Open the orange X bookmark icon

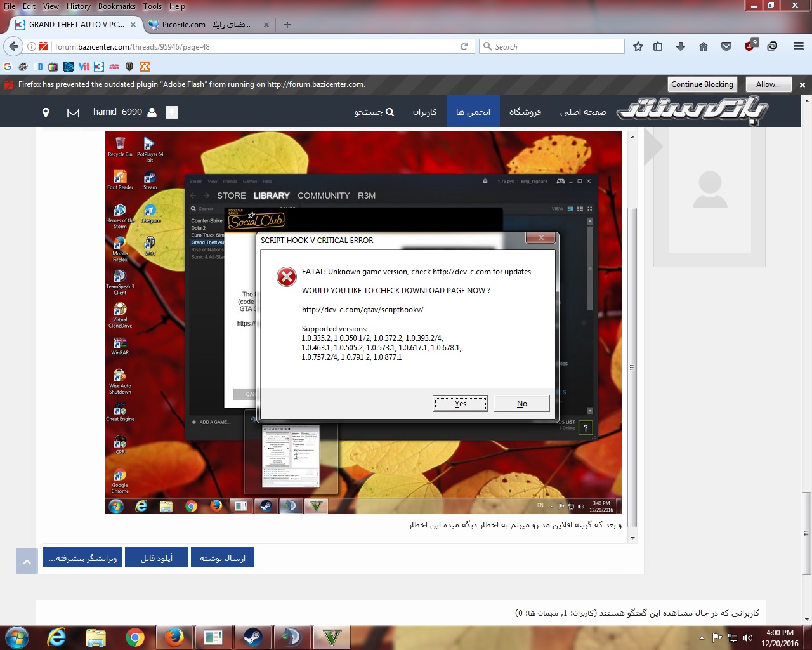point(145,67)
